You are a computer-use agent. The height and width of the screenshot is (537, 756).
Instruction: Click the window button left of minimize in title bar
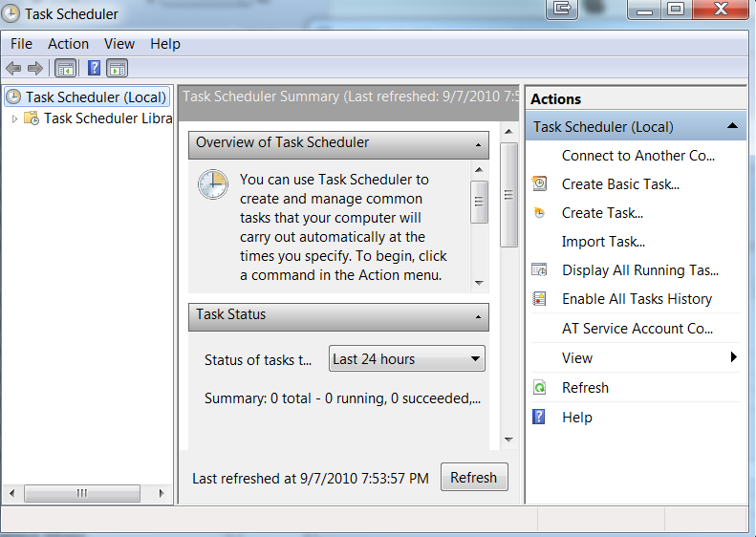pos(562,9)
